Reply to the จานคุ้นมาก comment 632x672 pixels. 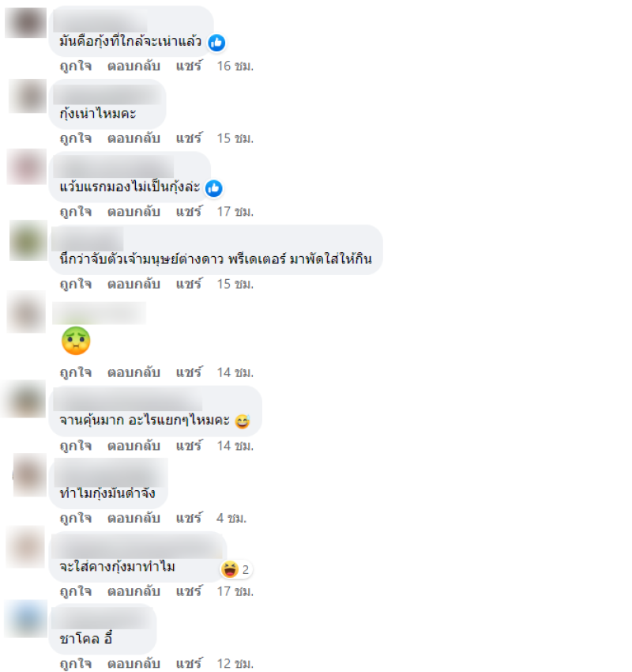point(134,446)
